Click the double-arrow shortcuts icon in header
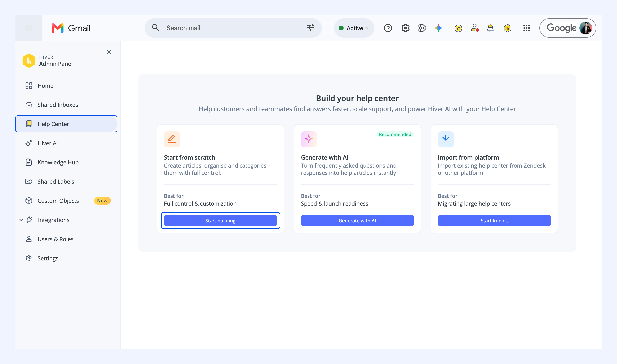The height and width of the screenshot is (364, 617). click(422, 28)
